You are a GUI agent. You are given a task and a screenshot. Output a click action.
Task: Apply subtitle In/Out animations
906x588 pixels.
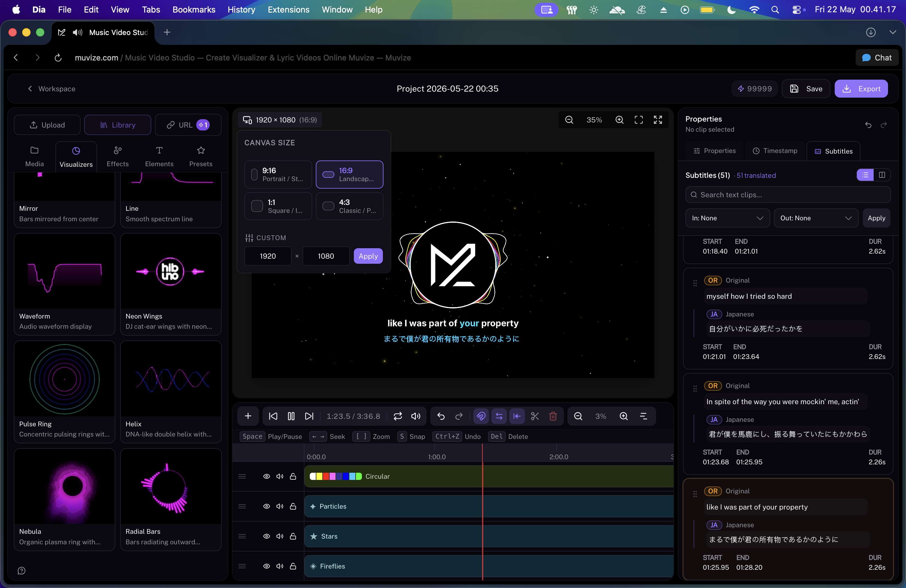pos(876,218)
